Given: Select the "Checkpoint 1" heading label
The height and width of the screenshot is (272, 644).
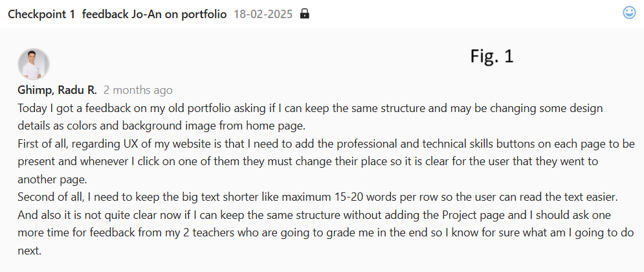Looking at the screenshot, I should tap(41, 14).
